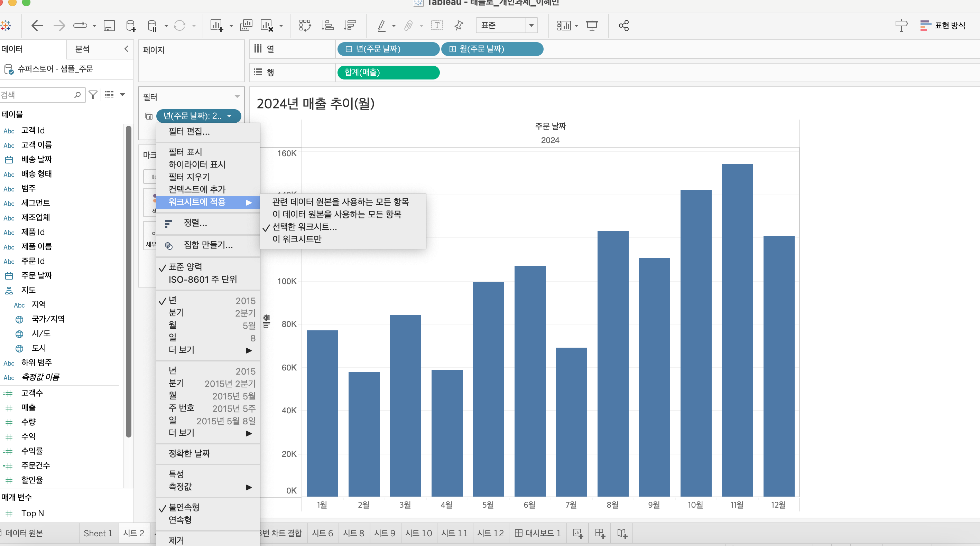980x546 pixels.
Task: Click the presentation mode icon
Action: pos(592,26)
